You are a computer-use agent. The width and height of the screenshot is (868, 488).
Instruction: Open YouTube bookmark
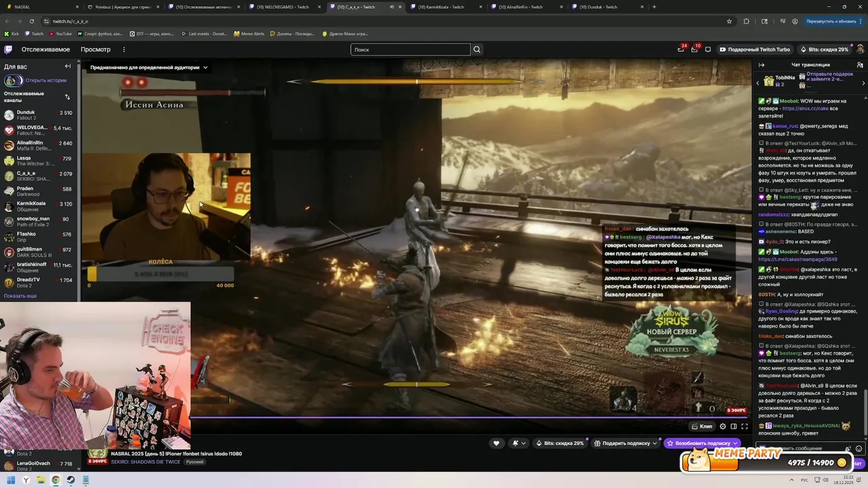[60, 33]
